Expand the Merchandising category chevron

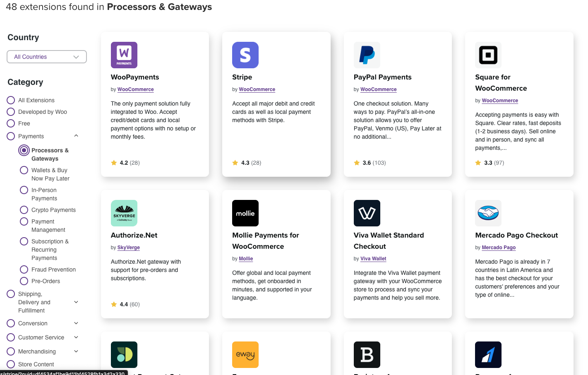pos(76,351)
